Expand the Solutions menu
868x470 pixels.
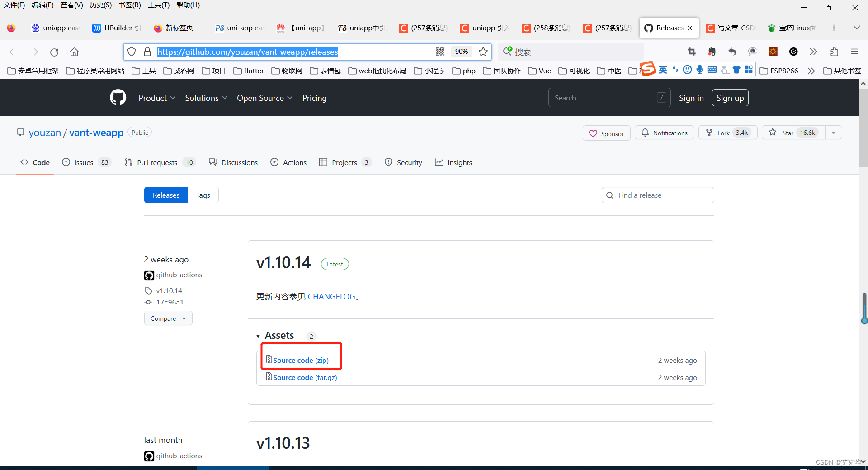tap(206, 98)
